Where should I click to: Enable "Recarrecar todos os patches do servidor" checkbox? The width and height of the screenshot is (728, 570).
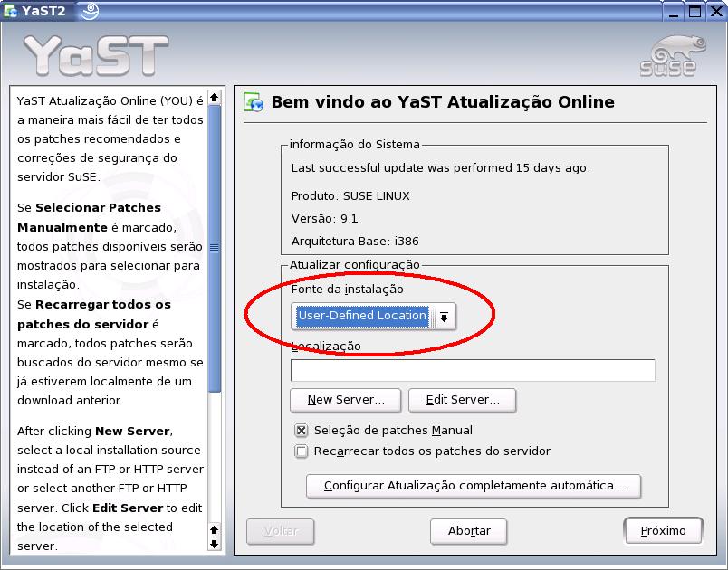coord(302,451)
